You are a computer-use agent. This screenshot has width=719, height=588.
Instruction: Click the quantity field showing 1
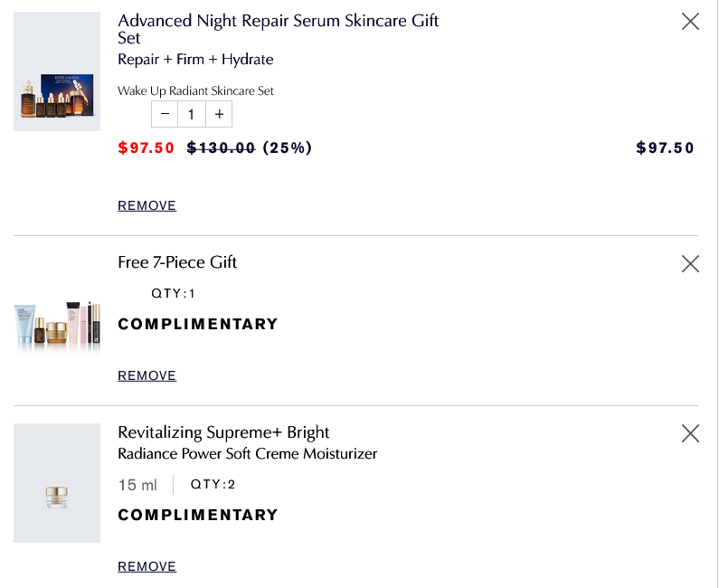coord(192,114)
